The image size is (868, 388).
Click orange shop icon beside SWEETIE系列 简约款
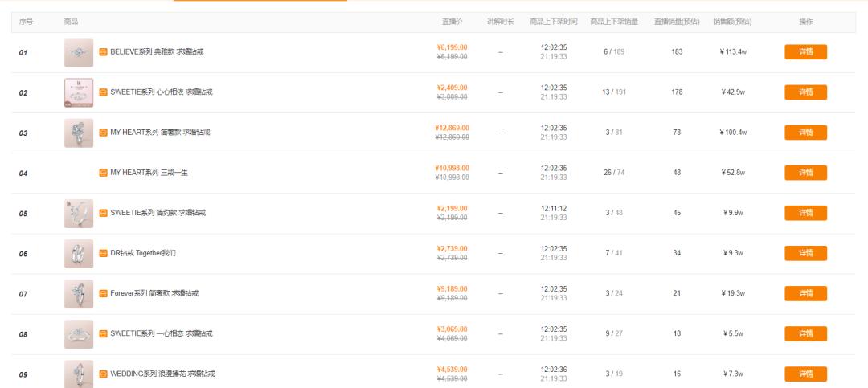pyautogui.click(x=103, y=213)
